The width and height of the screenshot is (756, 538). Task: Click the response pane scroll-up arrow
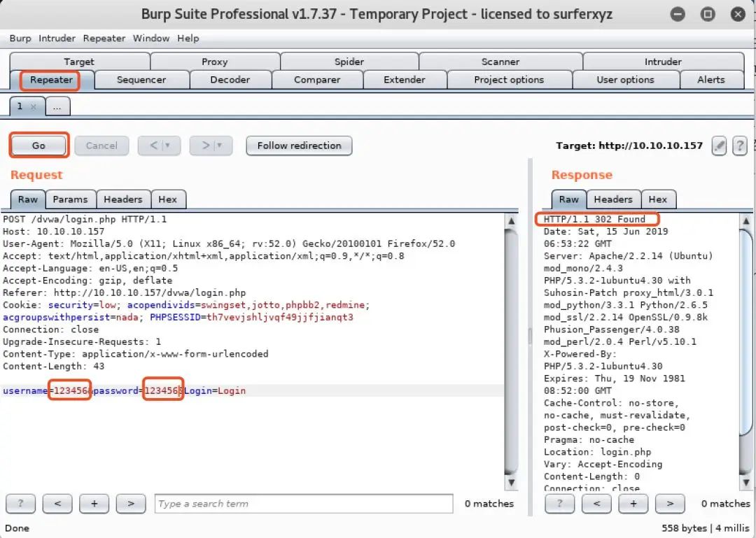coord(746,221)
